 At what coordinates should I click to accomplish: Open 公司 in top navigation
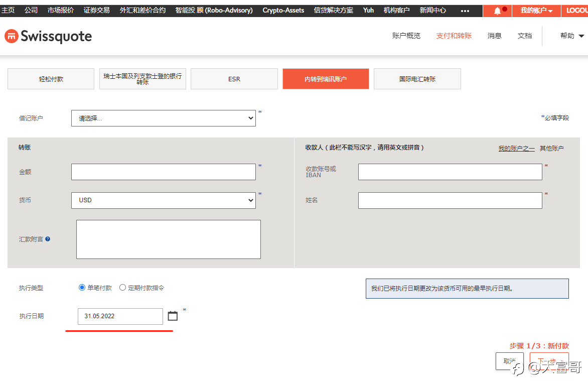[31, 10]
